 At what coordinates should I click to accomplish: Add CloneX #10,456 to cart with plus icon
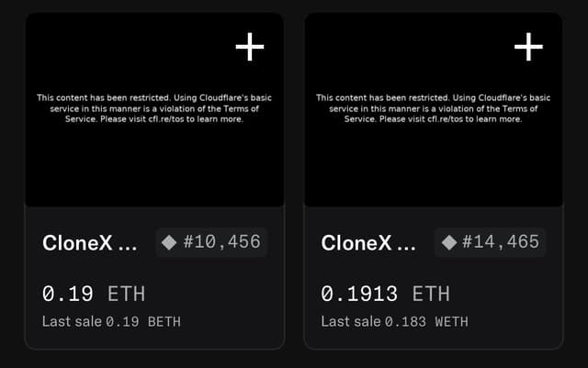250,47
